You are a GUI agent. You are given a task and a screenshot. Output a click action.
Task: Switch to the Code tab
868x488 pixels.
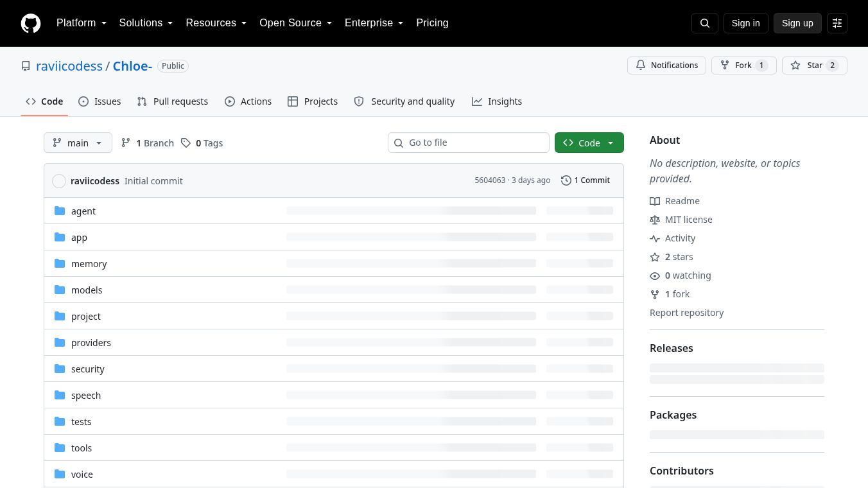click(x=44, y=101)
